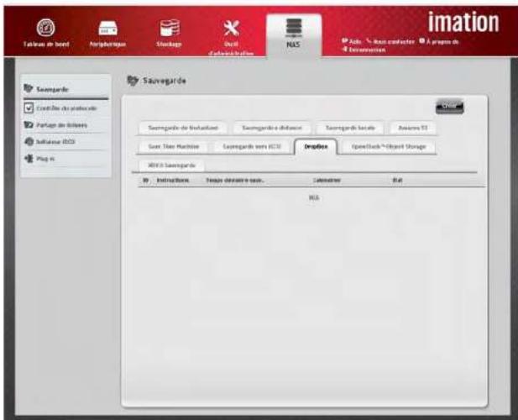Click the Déconnexion link

[x=364, y=50]
